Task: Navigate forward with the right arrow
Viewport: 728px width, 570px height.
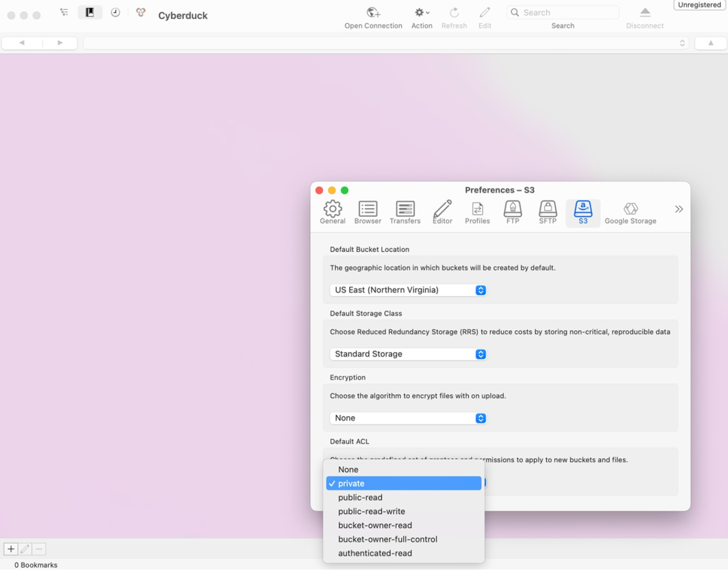Action: click(60, 43)
